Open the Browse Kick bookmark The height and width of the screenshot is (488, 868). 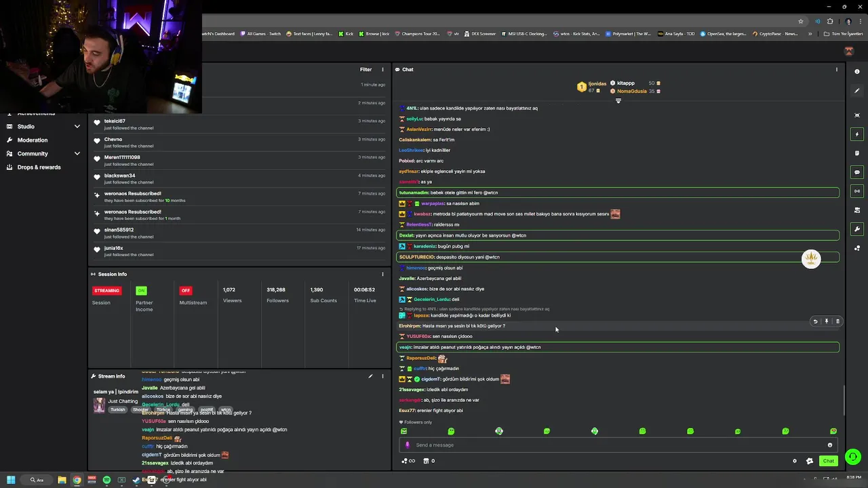(374, 34)
